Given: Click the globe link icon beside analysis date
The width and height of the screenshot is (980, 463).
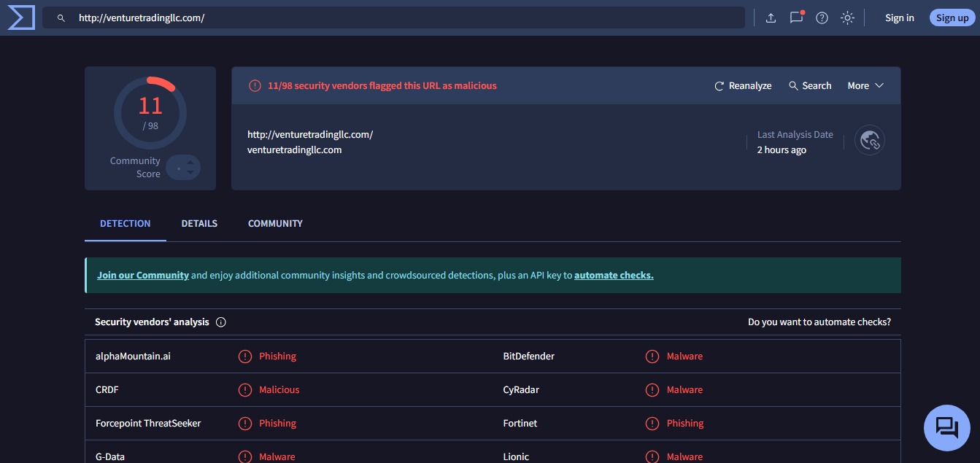Looking at the screenshot, I should point(870,141).
